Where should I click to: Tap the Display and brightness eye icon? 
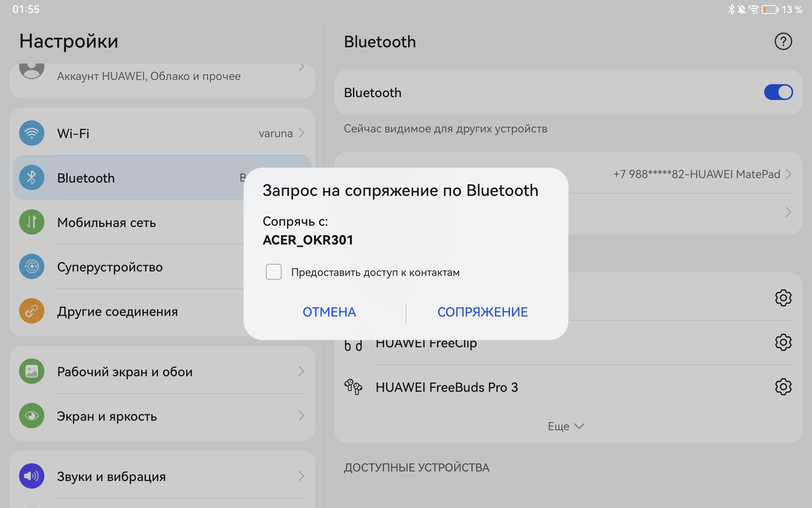31,416
